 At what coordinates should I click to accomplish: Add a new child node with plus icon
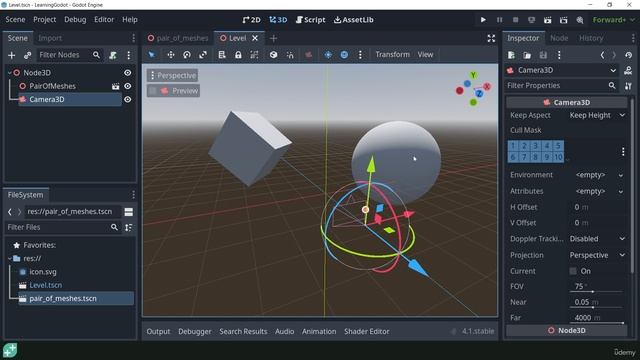point(11,55)
